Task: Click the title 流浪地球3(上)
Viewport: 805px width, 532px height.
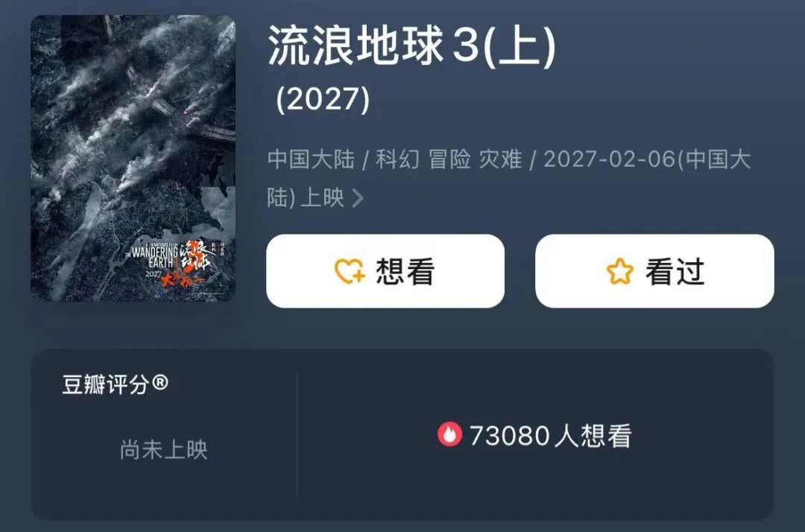Action: tap(411, 45)
